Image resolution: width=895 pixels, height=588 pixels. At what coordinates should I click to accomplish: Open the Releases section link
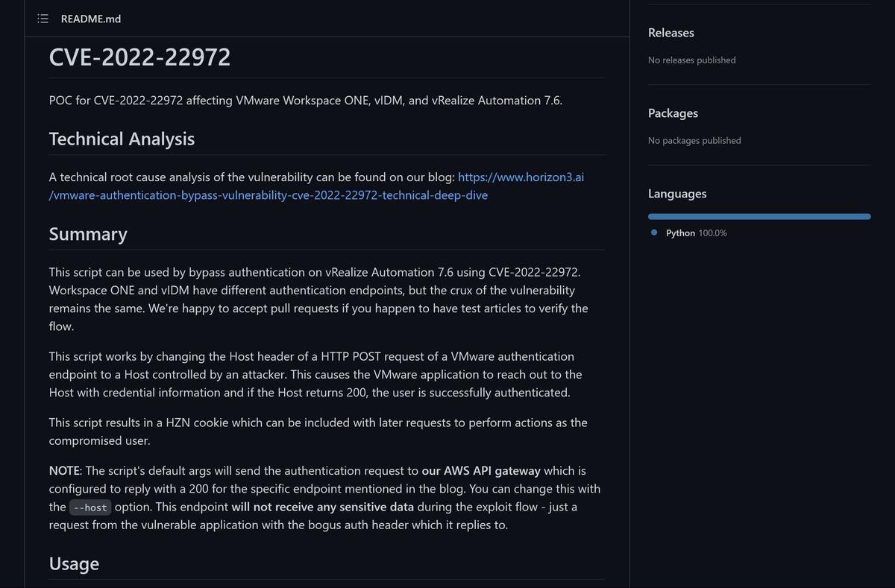[671, 33]
